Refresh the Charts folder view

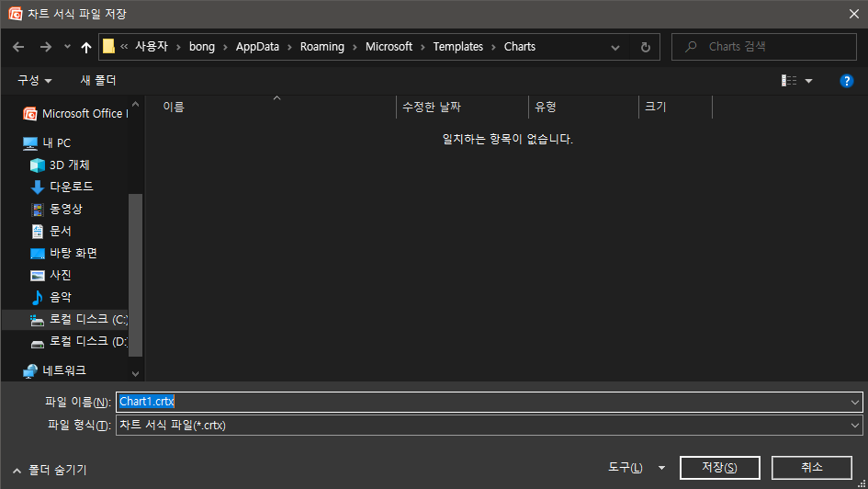pos(645,47)
